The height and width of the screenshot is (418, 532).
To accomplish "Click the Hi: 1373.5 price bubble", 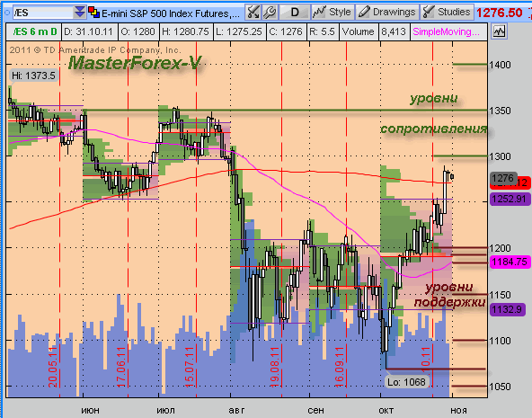I will pyautogui.click(x=33, y=76).
